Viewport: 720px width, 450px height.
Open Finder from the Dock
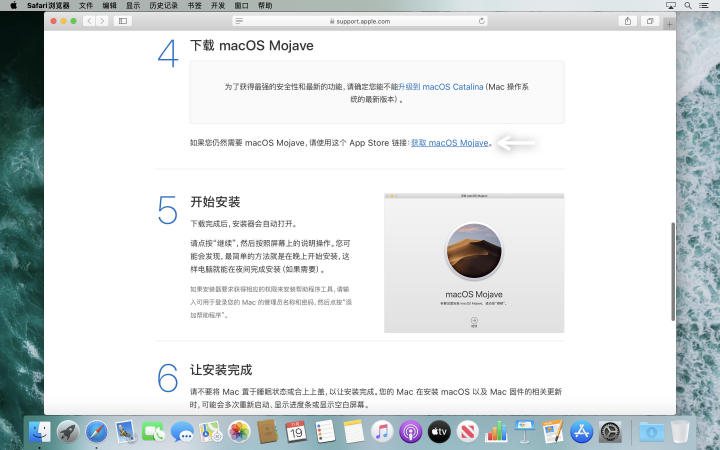39,432
